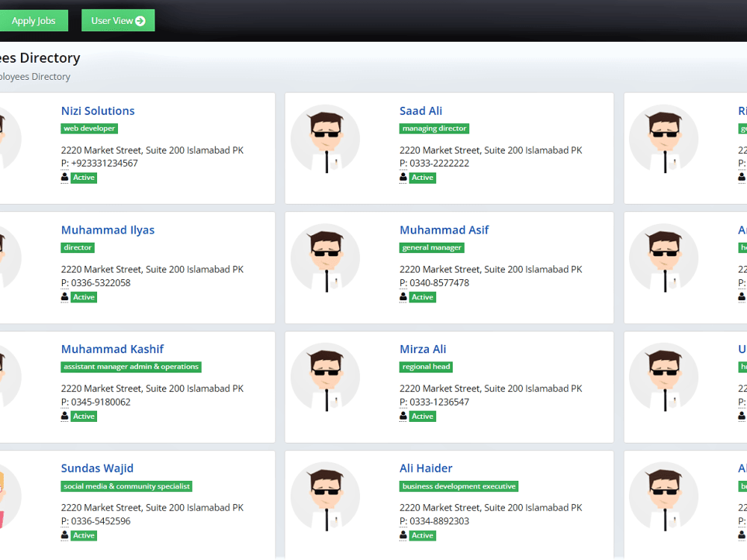Click phone number 0334-8892303
Viewport: 747px width, 560px height.
(439, 521)
